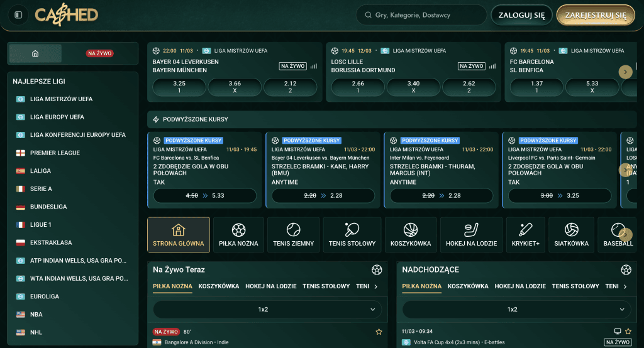The width and height of the screenshot is (644, 348).
Task: Click football icon in Nadchodzące header
Action: pyautogui.click(x=626, y=269)
